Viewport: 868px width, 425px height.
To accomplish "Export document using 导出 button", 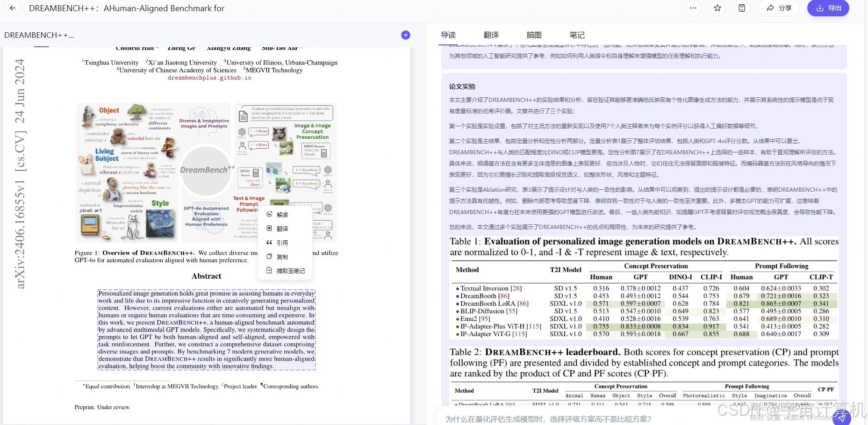I will (828, 8).
